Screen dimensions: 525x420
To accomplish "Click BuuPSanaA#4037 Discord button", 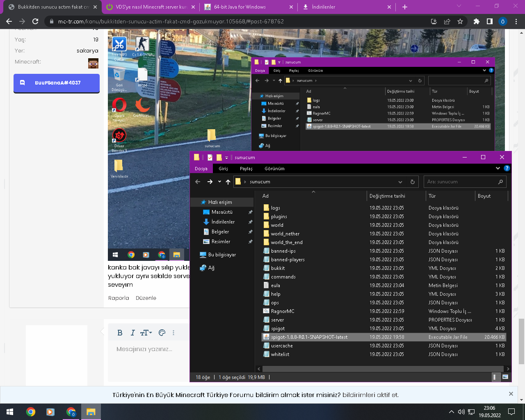I will [57, 83].
